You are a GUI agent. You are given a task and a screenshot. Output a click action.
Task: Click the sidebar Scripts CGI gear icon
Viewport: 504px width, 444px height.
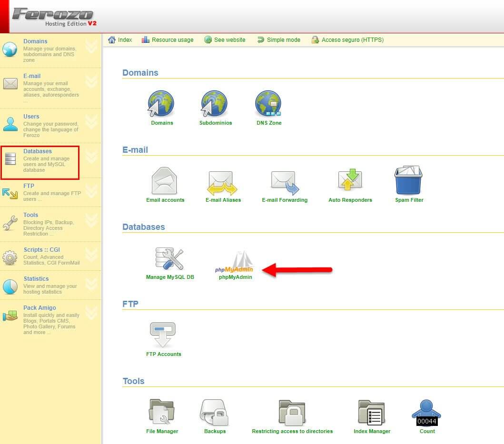(x=10, y=257)
